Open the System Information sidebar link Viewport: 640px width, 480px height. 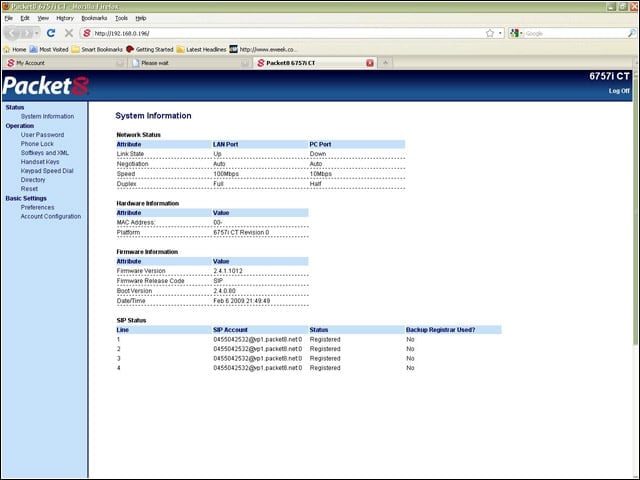pyautogui.click(x=47, y=116)
